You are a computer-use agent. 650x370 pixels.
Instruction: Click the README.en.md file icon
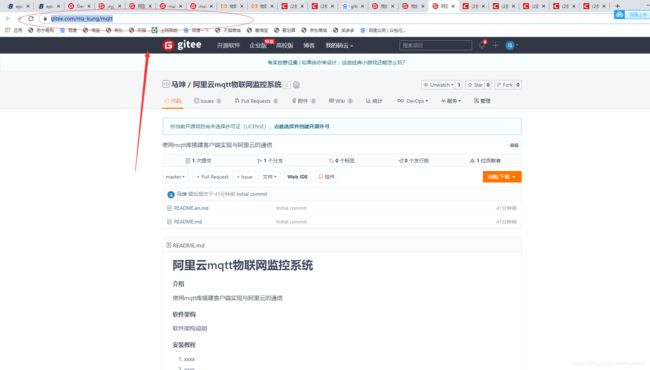(169, 208)
